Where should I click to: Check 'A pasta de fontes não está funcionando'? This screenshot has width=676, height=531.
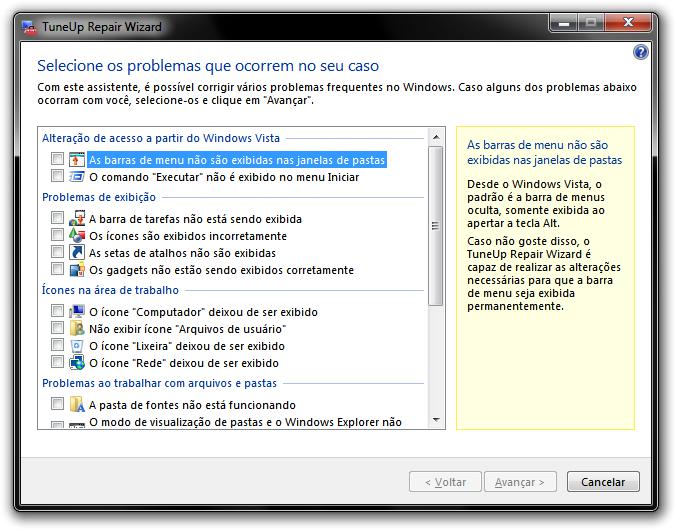pos(57,403)
